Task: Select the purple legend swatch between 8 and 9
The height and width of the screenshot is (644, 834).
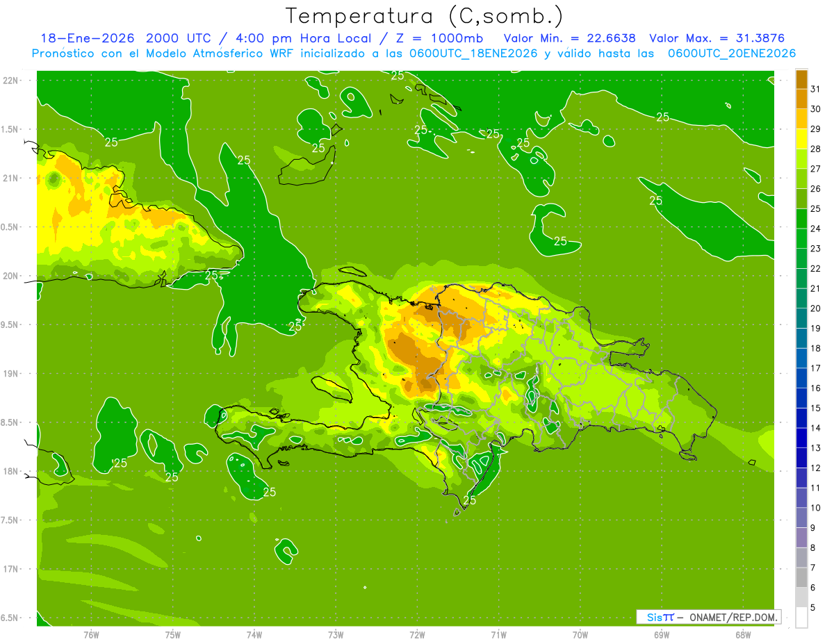Action: [x=801, y=538]
